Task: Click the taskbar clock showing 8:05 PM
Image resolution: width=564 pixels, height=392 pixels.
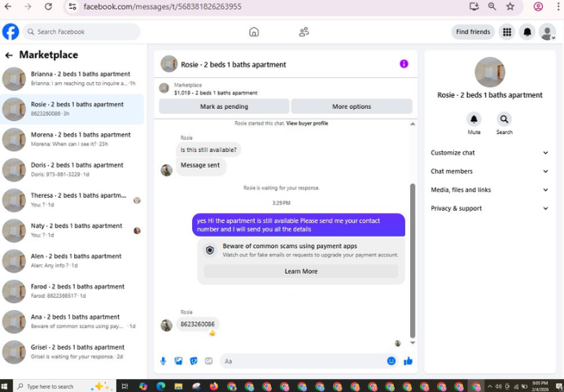Action: click(x=541, y=386)
